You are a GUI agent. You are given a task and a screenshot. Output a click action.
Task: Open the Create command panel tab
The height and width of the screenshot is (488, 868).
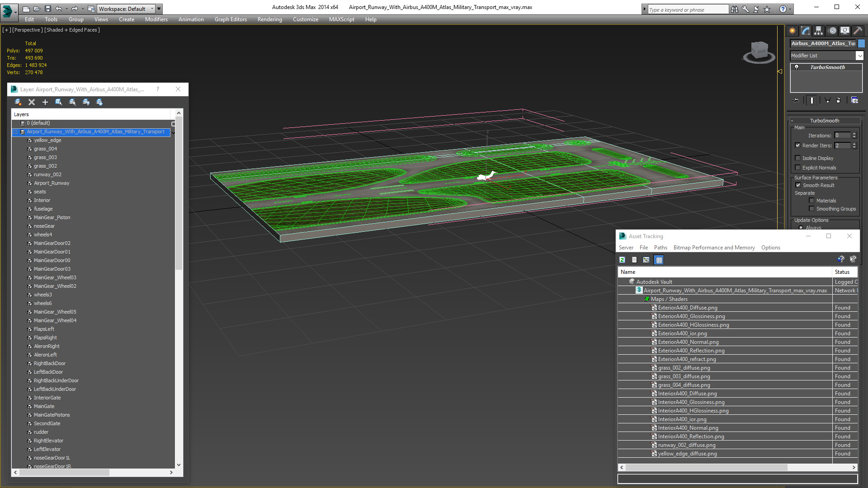793,31
